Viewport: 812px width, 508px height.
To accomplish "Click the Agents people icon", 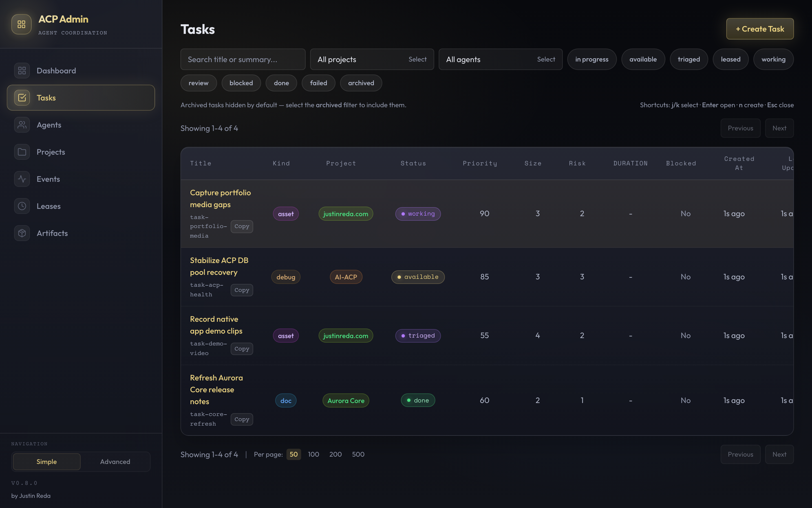I will click(x=22, y=125).
